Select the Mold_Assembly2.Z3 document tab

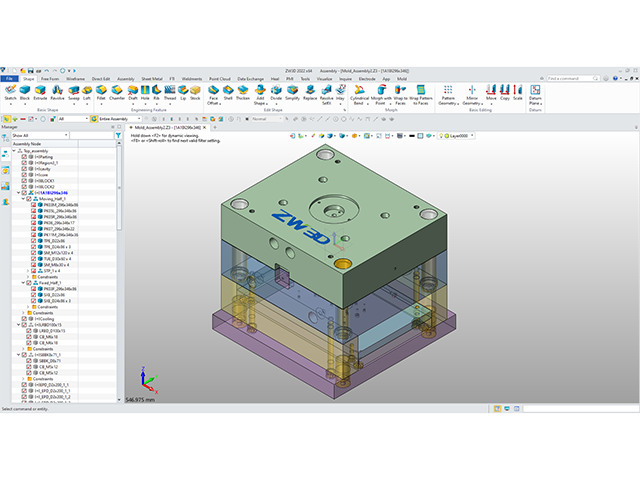coord(167,127)
